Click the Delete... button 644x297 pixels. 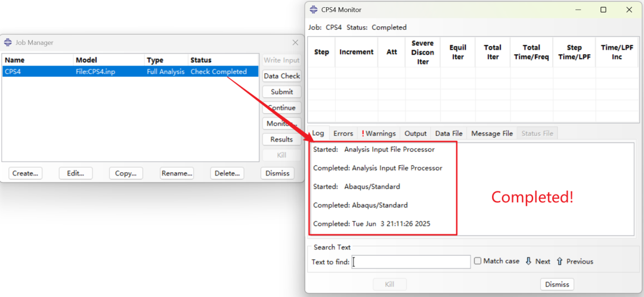227,174
